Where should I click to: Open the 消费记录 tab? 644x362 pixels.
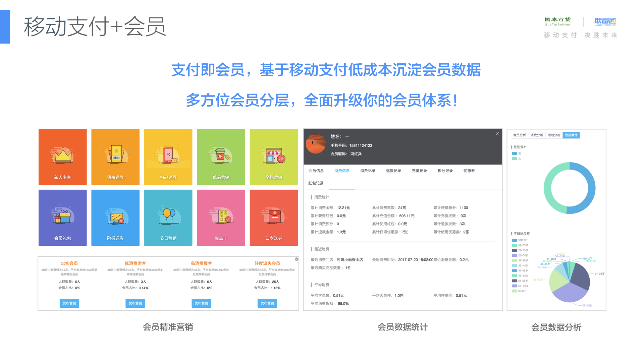368,171
